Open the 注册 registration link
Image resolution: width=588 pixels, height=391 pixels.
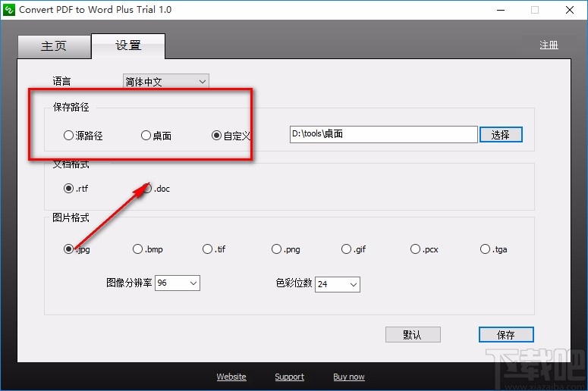pyautogui.click(x=549, y=45)
